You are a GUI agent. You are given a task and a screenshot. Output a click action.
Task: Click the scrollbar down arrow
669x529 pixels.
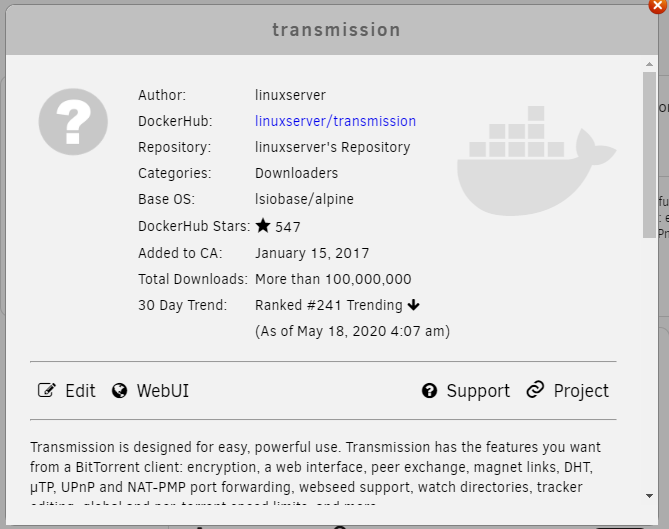click(x=650, y=495)
